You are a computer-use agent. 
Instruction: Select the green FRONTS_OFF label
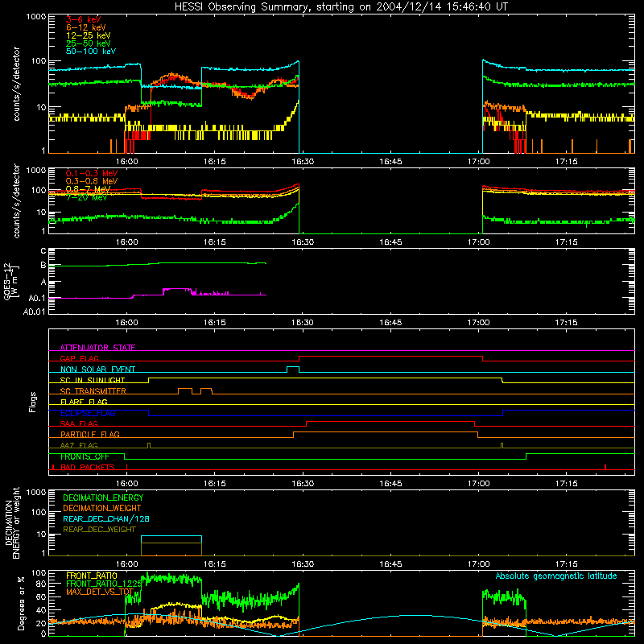[85, 456]
